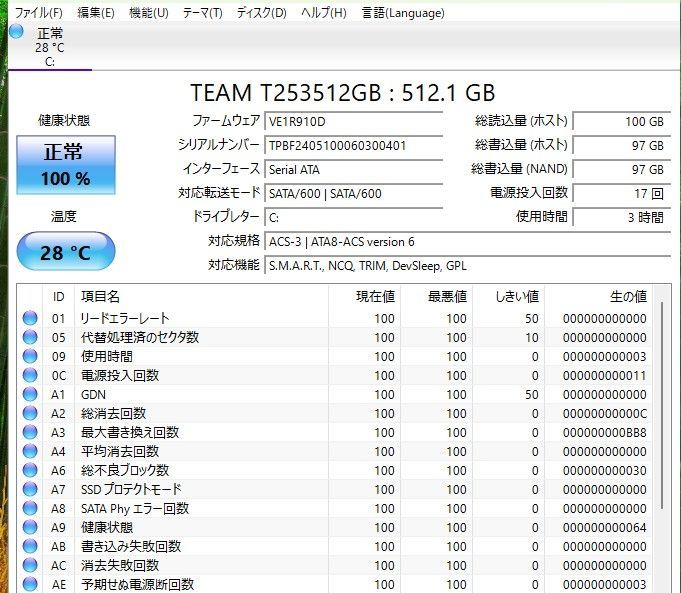Open the 編集(E) menu
This screenshot has height=593, width=681.
click(96, 13)
